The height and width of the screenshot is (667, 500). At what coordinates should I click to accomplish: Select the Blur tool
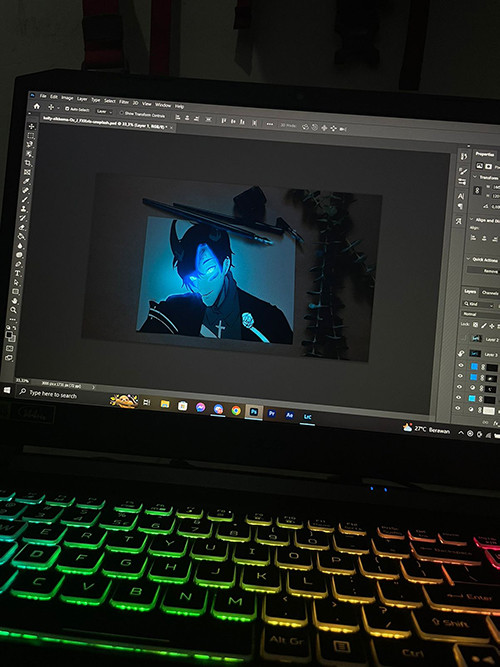[20, 245]
